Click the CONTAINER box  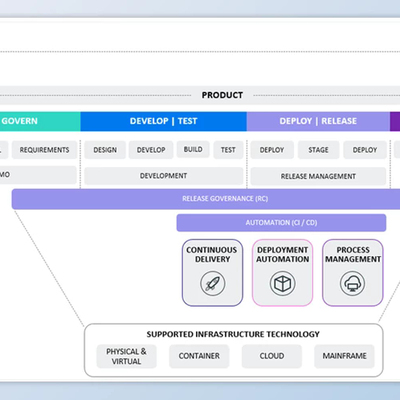tap(199, 356)
